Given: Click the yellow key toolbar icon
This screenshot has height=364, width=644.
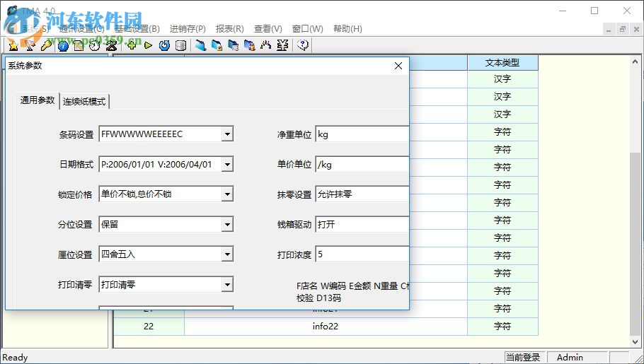Looking at the screenshot, I should 46,45.
